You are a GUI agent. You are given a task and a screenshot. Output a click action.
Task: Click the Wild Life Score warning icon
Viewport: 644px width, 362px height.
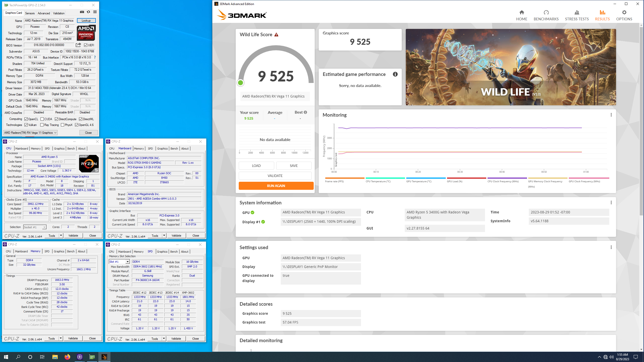click(x=276, y=35)
